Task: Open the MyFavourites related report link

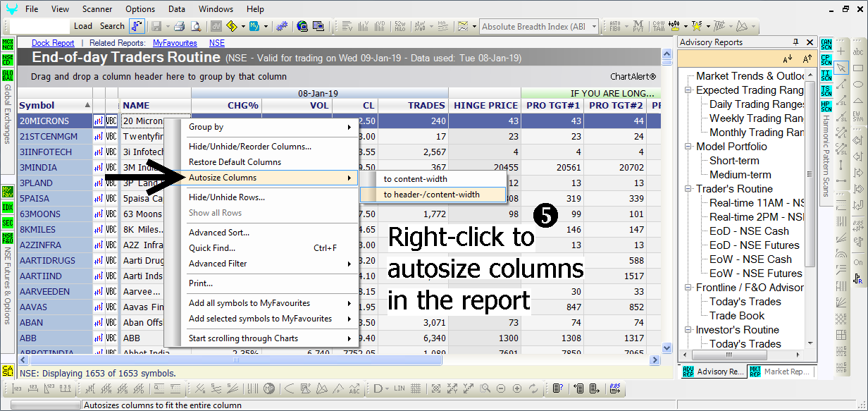Action: coord(176,43)
